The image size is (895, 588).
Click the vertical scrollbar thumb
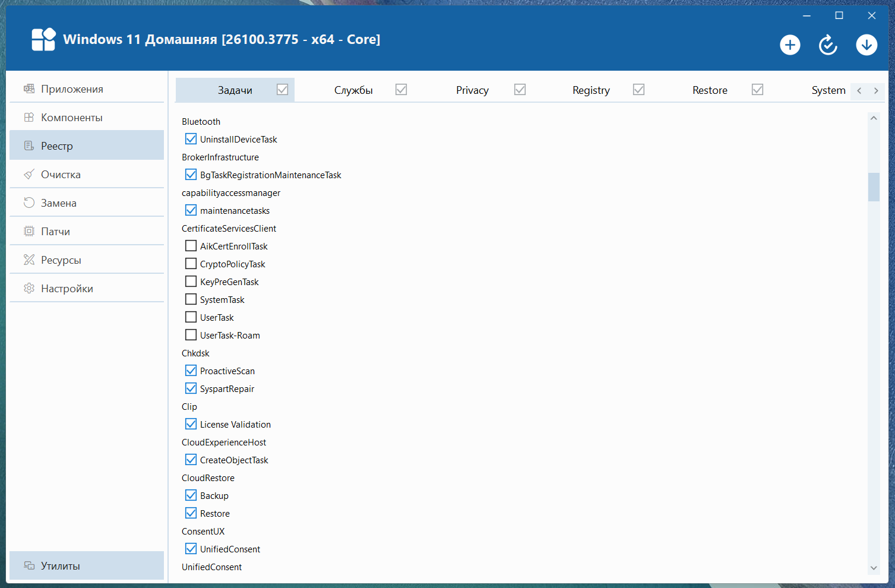[x=874, y=187]
